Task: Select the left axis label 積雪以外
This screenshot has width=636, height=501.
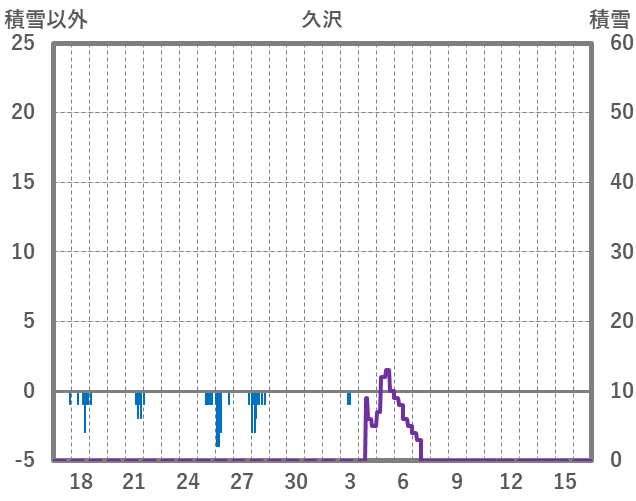Action: point(46,19)
